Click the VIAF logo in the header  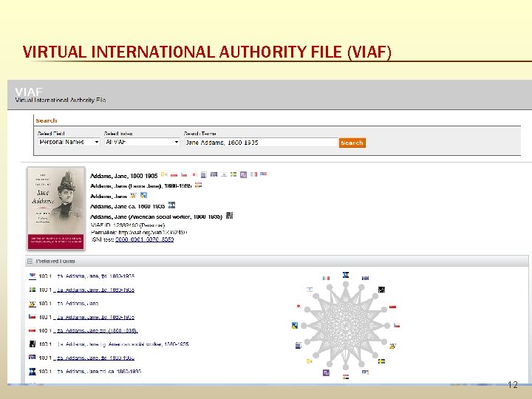pos(29,92)
